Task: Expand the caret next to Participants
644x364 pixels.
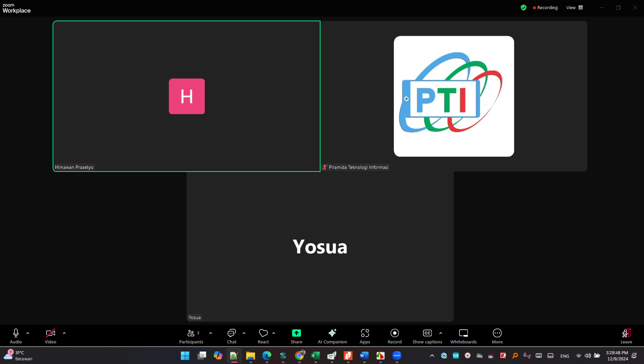Action: click(211, 333)
